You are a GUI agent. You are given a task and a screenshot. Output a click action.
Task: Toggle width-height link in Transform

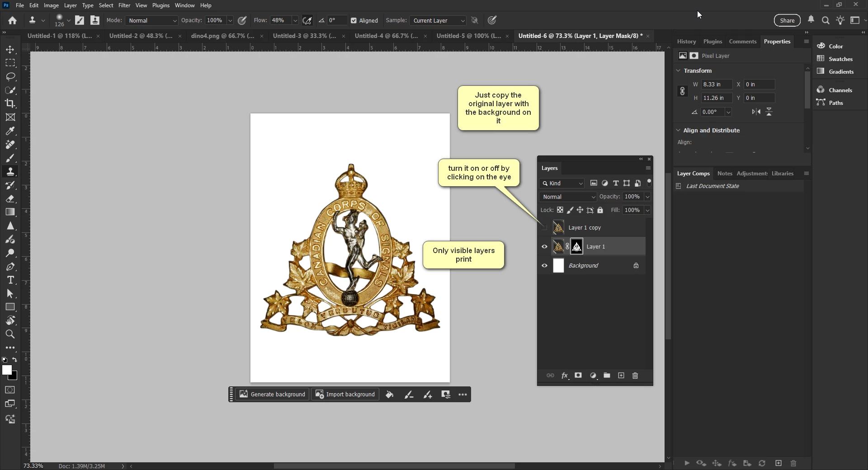(682, 91)
